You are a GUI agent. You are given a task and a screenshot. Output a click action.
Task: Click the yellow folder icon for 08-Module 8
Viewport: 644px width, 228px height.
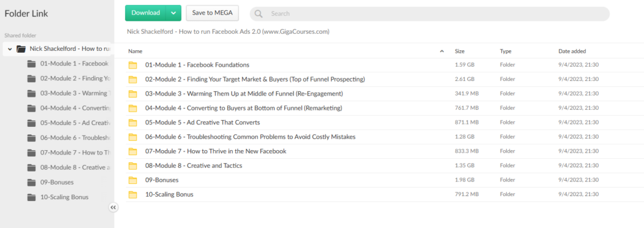click(133, 166)
